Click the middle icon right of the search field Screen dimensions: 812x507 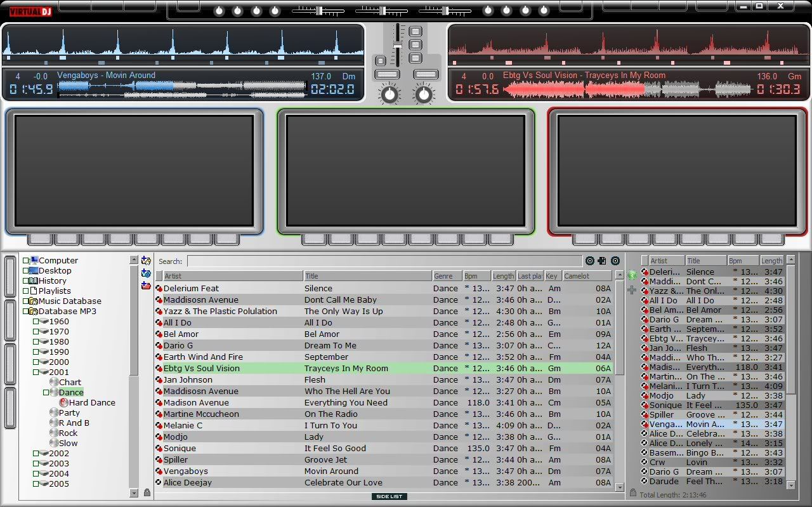click(602, 261)
